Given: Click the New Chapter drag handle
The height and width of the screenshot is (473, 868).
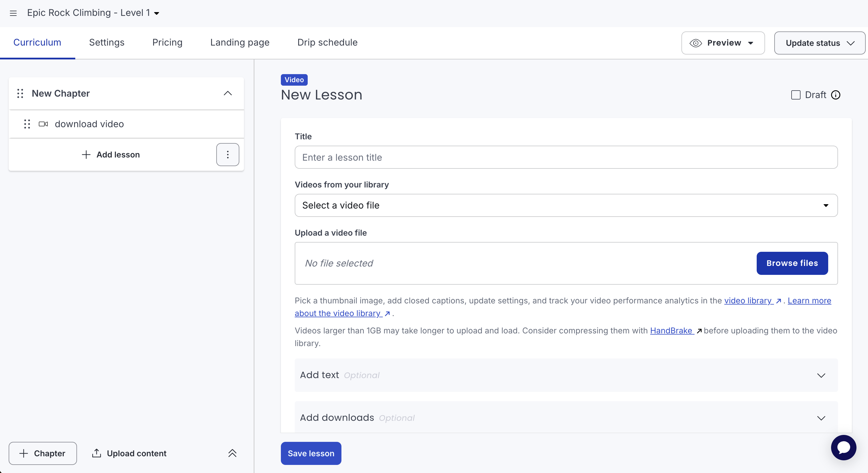Looking at the screenshot, I should [x=20, y=93].
